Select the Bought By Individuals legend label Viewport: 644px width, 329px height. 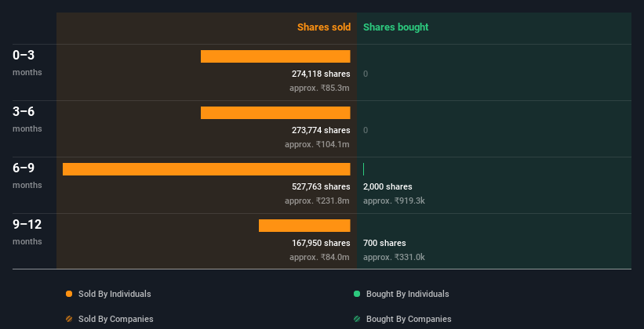(x=407, y=294)
